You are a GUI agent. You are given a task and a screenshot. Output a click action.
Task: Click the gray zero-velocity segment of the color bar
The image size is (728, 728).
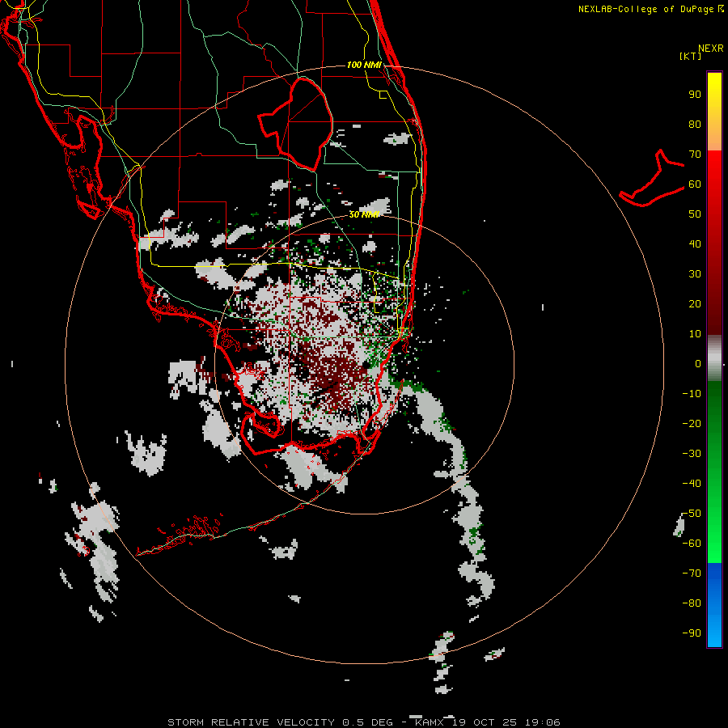click(x=714, y=358)
